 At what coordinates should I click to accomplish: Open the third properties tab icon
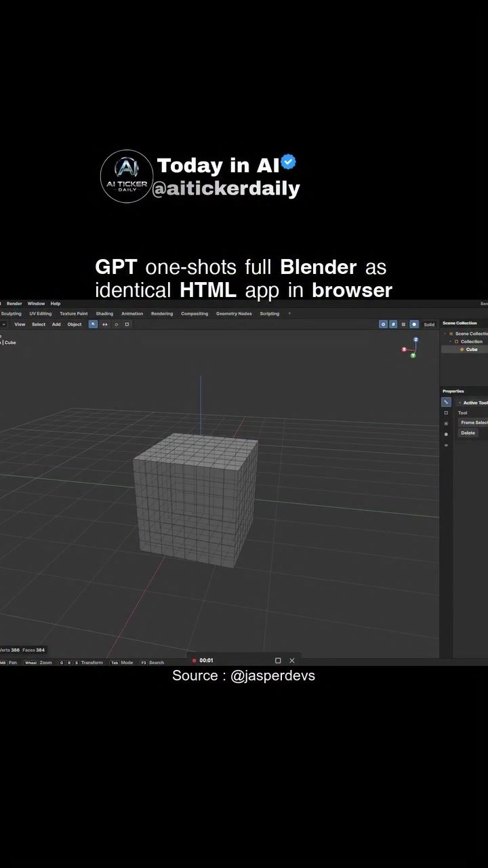pos(446,424)
